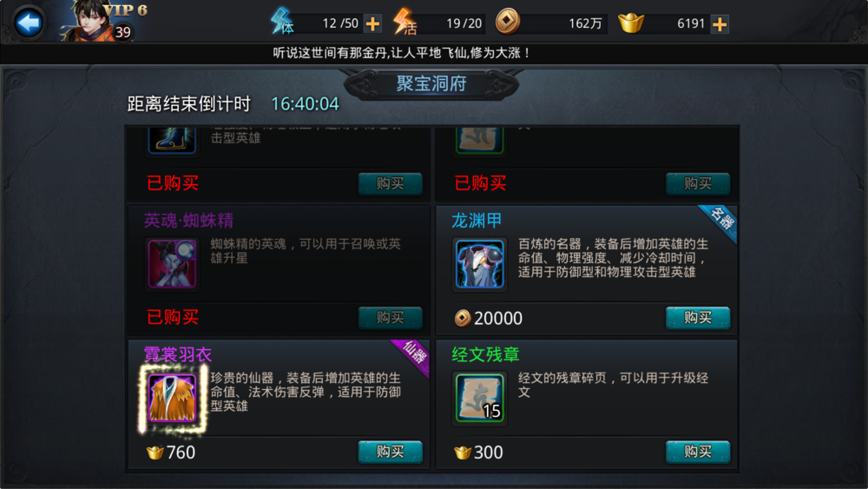Buy 龙渊甲 for 20000 coins
This screenshot has width=868, height=489.
698,318
